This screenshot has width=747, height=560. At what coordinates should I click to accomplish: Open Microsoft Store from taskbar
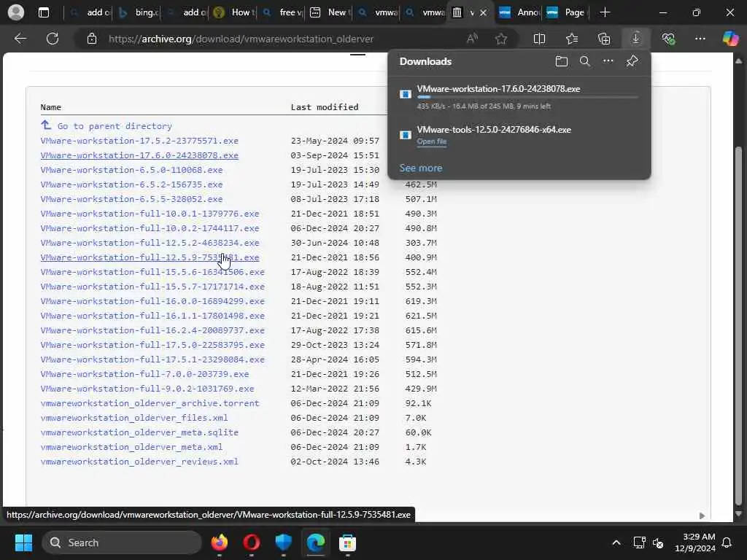pos(348,542)
